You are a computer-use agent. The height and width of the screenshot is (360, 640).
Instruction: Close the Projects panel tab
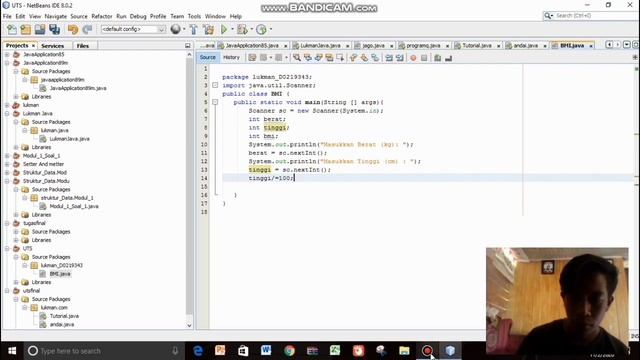pyautogui.click(x=33, y=46)
